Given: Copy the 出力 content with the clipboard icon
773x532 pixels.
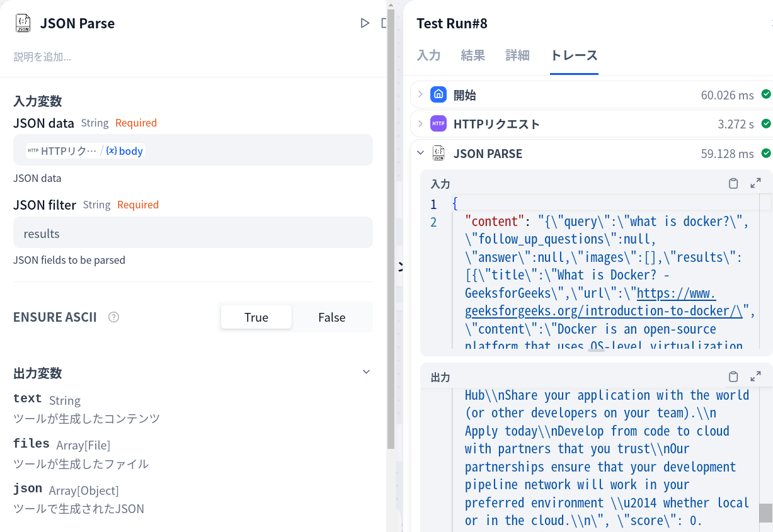Looking at the screenshot, I should [x=733, y=376].
